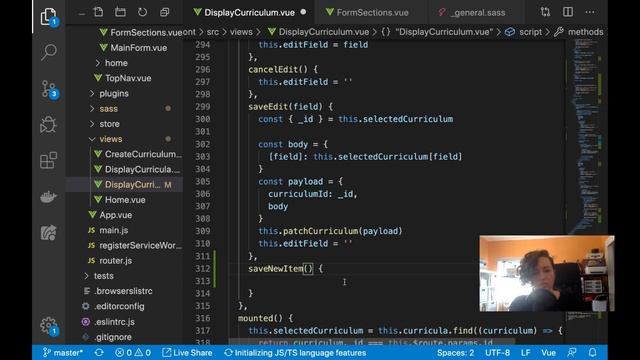Screen dimensions: 640x360
Task: Change end of line sequence LF
Action: click(526, 353)
